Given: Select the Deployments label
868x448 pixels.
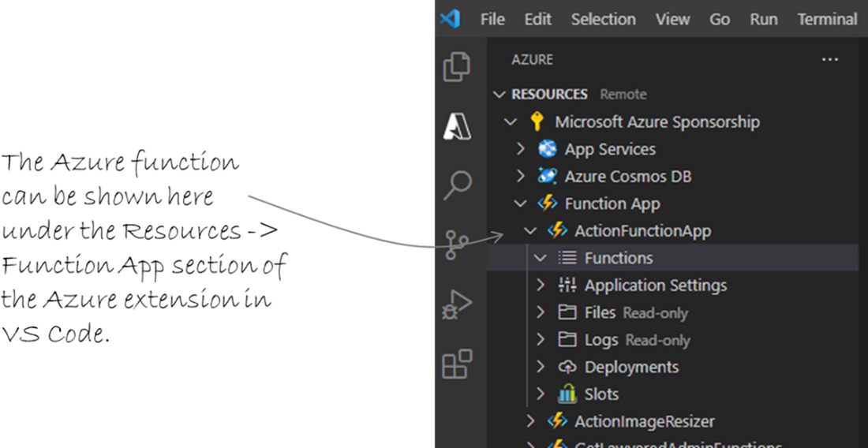Looking at the screenshot, I should pos(631,367).
